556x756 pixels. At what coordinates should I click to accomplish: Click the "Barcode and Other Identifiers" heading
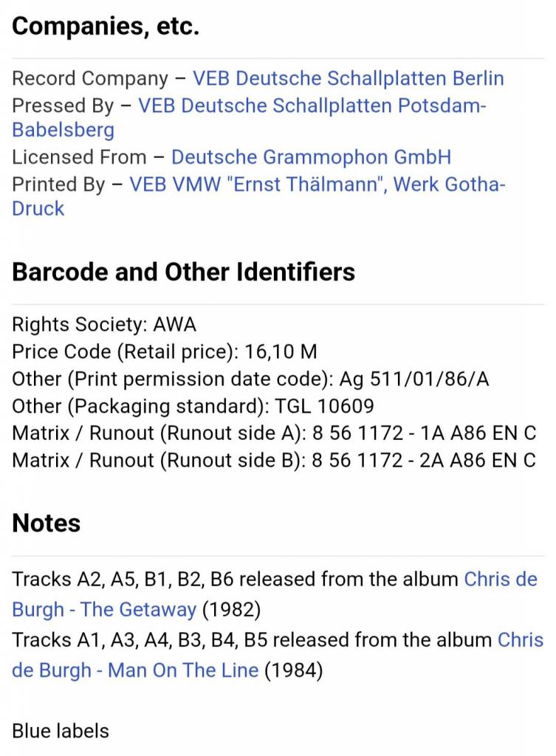pyautogui.click(x=183, y=272)
